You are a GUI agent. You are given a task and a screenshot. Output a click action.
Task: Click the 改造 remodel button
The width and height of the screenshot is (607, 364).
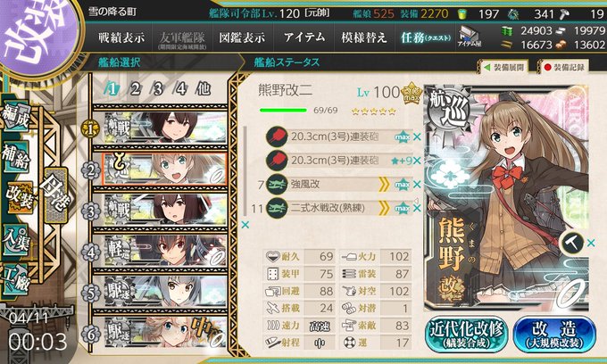point(554,335)
